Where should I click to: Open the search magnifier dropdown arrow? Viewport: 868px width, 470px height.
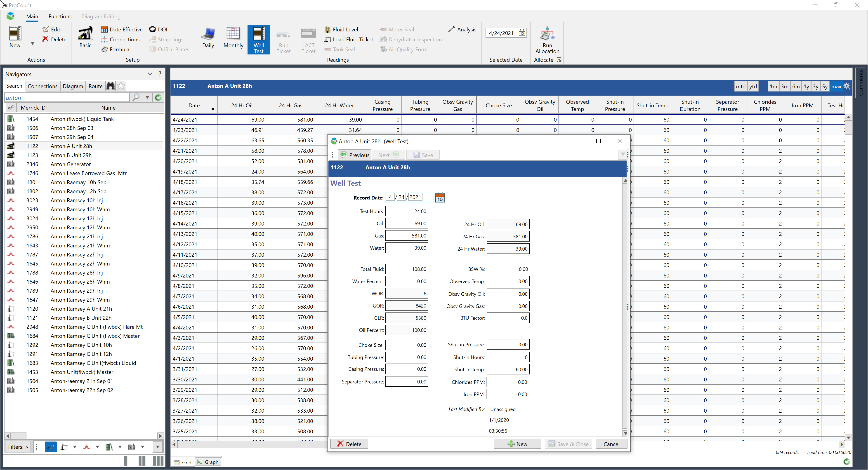(x=147, y=97)
